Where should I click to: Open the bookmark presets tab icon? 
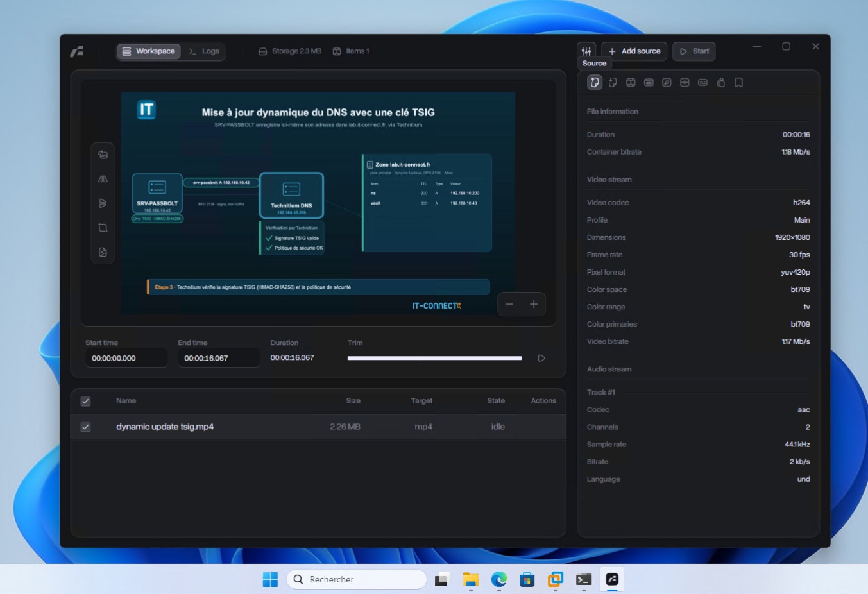click(x=738, y=82)
